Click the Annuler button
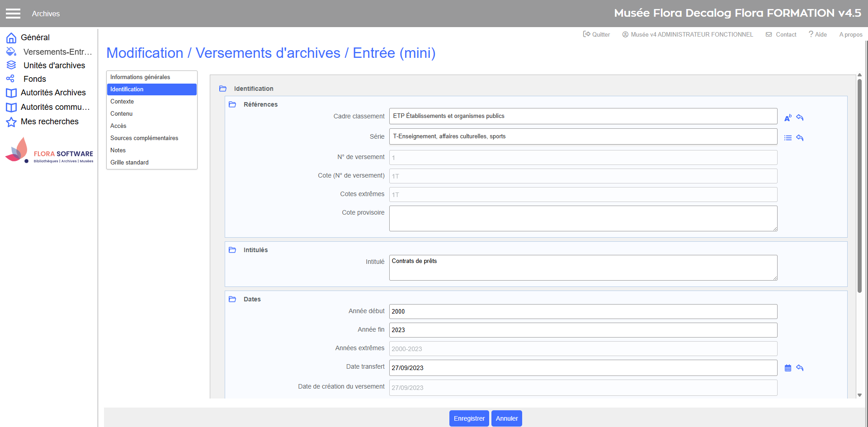Screen dimensions: 868x427 coord(506,418)
